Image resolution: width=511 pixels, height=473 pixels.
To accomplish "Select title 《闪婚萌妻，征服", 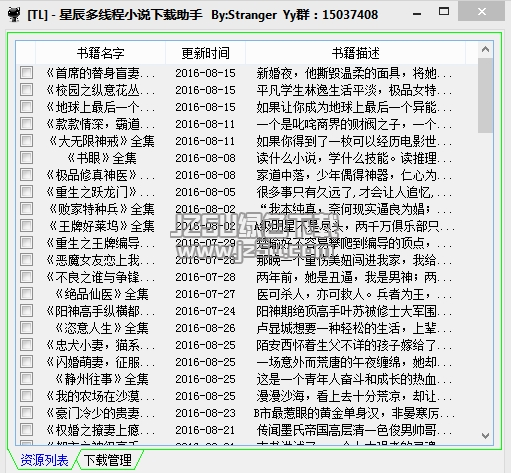I will pyautogui.click(x=101, y=362).
